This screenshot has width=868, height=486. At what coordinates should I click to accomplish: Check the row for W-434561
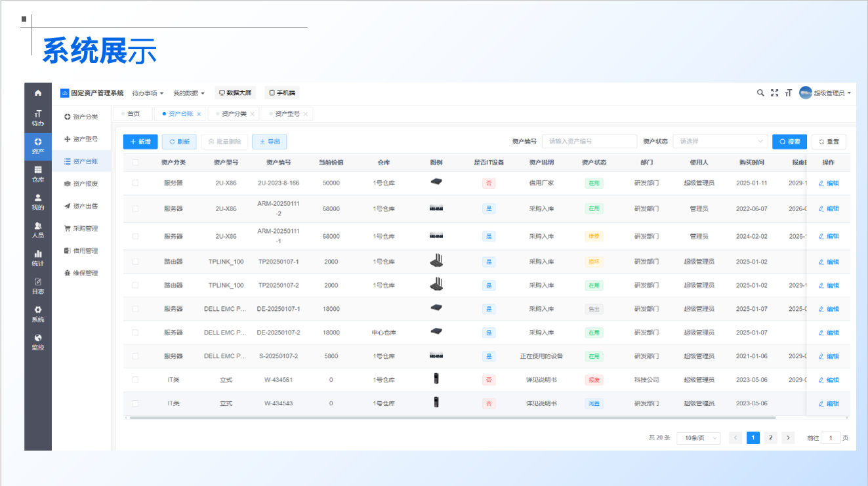[136, 380]
